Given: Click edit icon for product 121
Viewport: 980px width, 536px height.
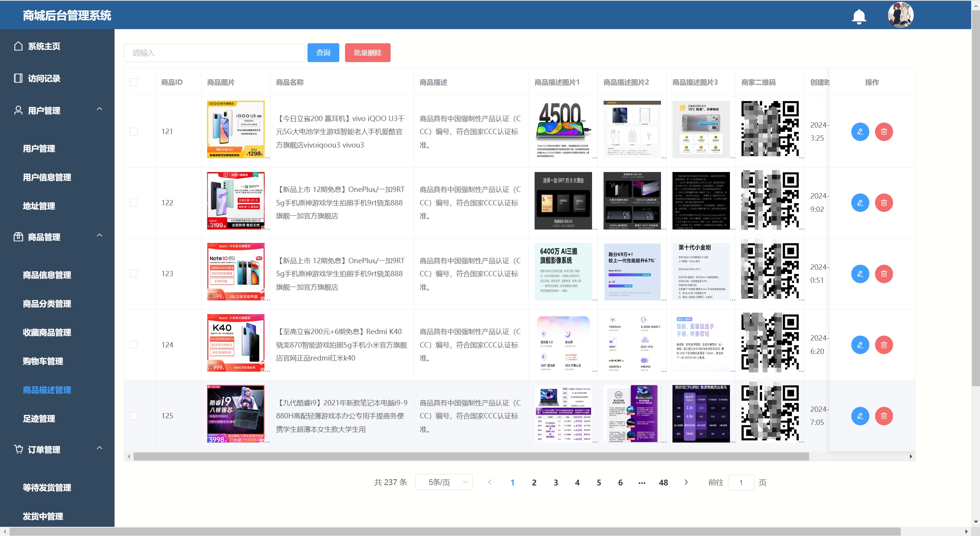Looking at the screenshot, I should tap(860, 132).
